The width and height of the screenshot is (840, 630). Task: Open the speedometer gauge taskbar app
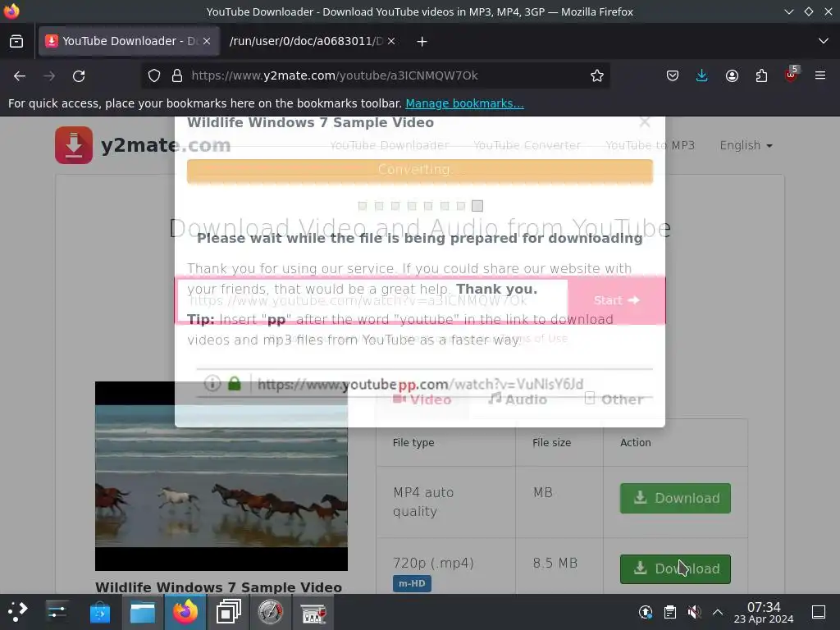coord(271,612)
